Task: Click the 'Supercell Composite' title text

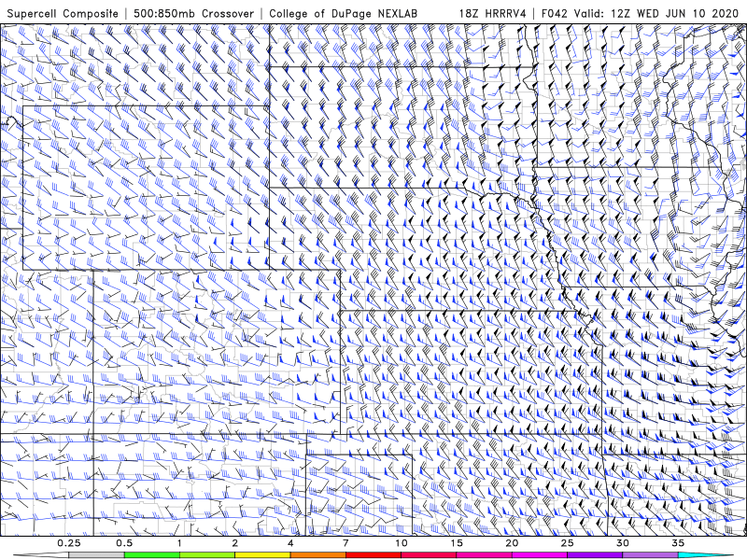Action: click(x=63, y=14)
